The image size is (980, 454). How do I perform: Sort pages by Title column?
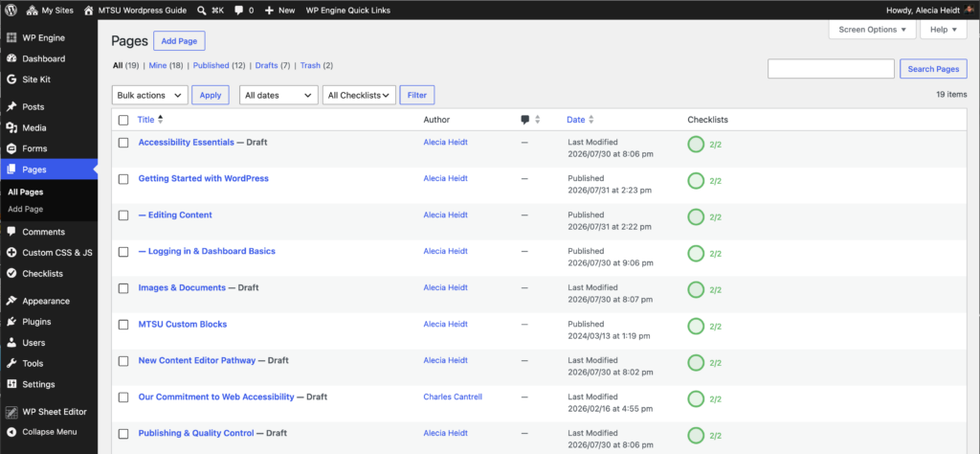[x=150, y=120]
